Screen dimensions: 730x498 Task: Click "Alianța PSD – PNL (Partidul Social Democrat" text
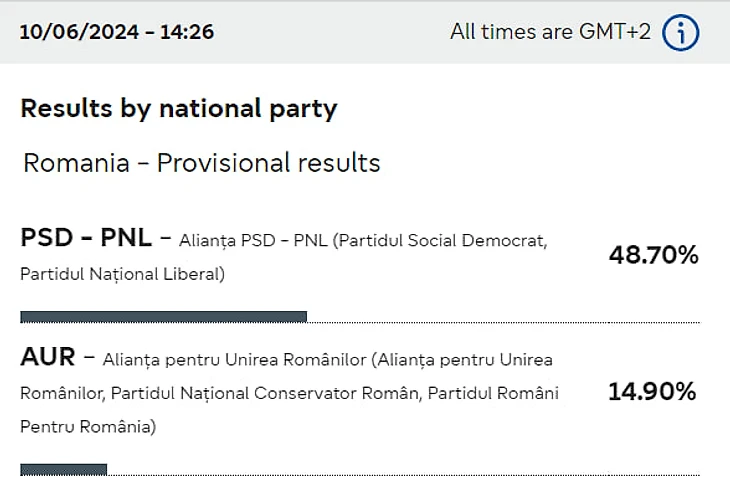[x=363, y=240]
